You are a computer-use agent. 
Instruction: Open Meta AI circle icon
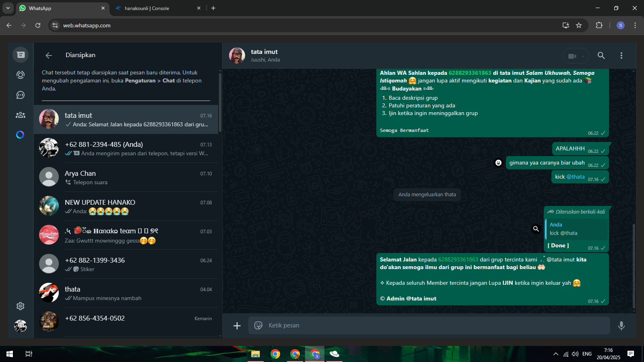click(x=20, y=135)
